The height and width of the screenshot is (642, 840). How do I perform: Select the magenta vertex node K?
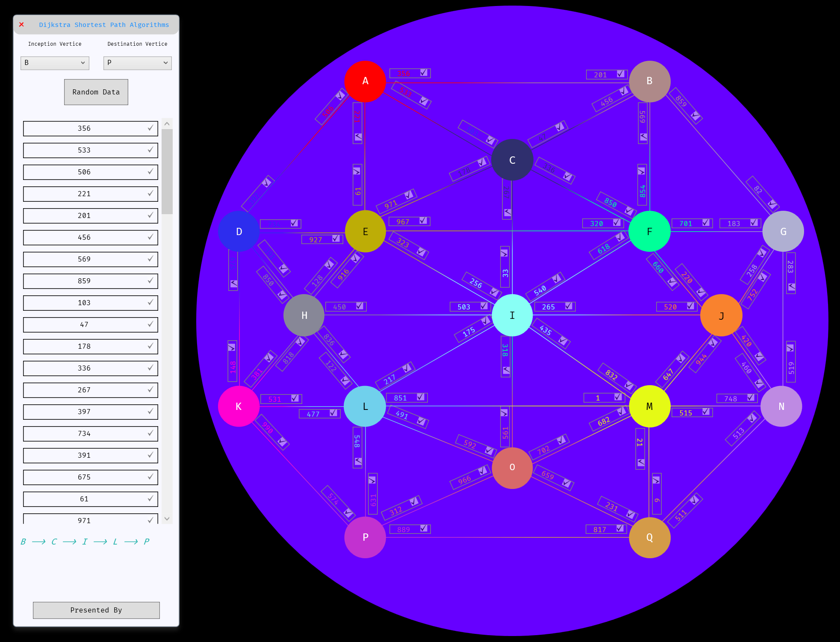239,406
